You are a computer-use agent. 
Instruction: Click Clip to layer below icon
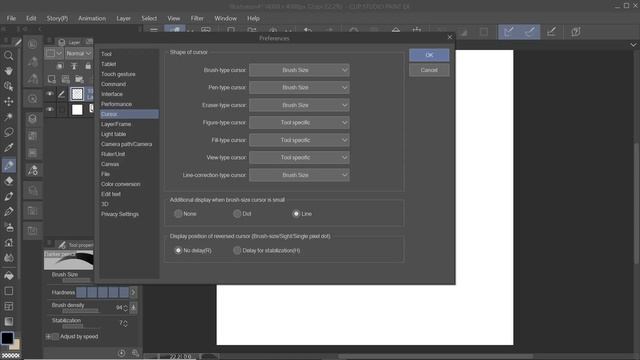60,66
